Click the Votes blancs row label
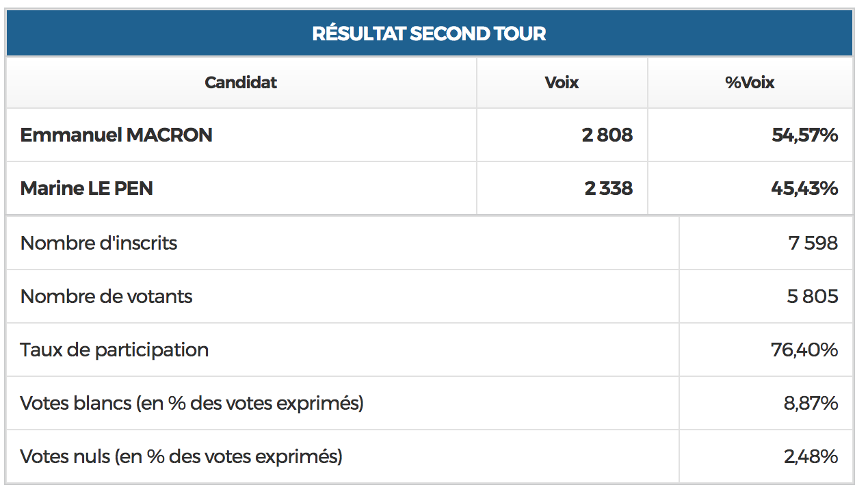This screenshot has width=868, height=498. (x=192, y=403)
